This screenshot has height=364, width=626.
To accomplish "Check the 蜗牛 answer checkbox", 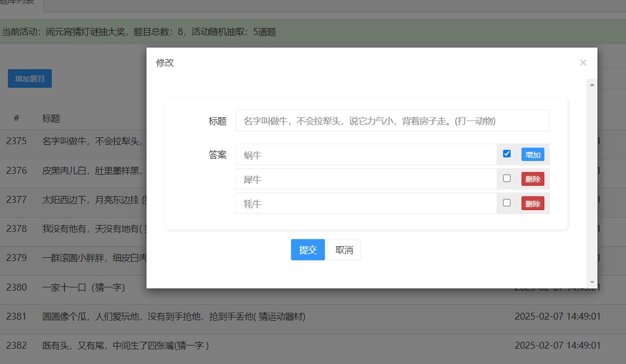I will [x=507, y=154].
